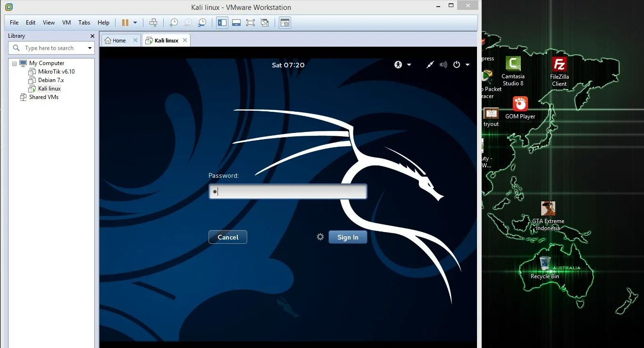Click the Kali clock Sat 07:20
The height and width of the screenshot is (348, 644).
click(288, 65)
